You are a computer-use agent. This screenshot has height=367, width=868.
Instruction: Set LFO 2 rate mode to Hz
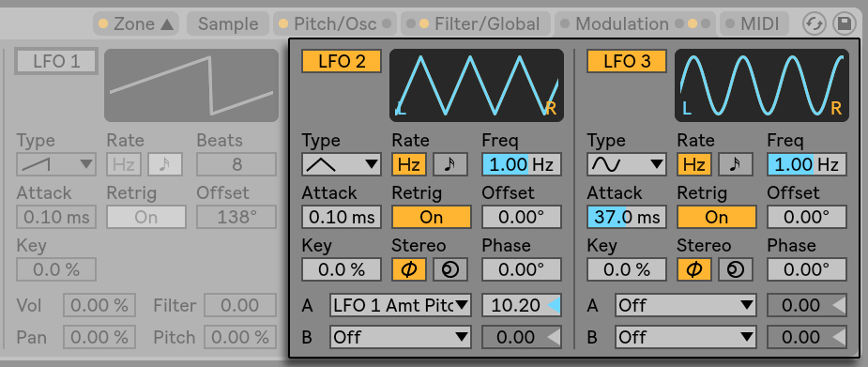[x=408, y=164]
